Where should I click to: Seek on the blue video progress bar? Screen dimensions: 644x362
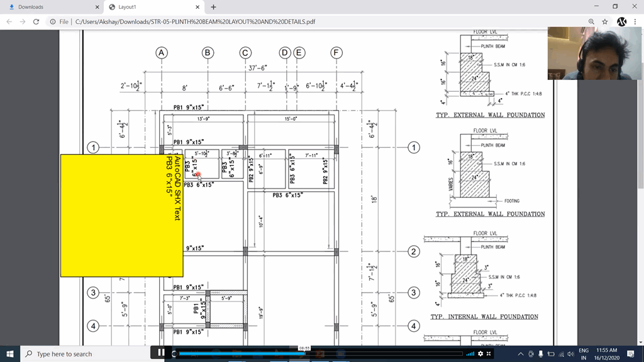pos(321,353)
